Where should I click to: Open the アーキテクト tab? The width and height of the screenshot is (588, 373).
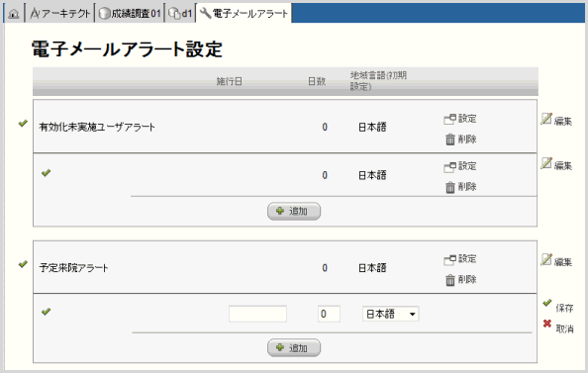tap(60, 14)
